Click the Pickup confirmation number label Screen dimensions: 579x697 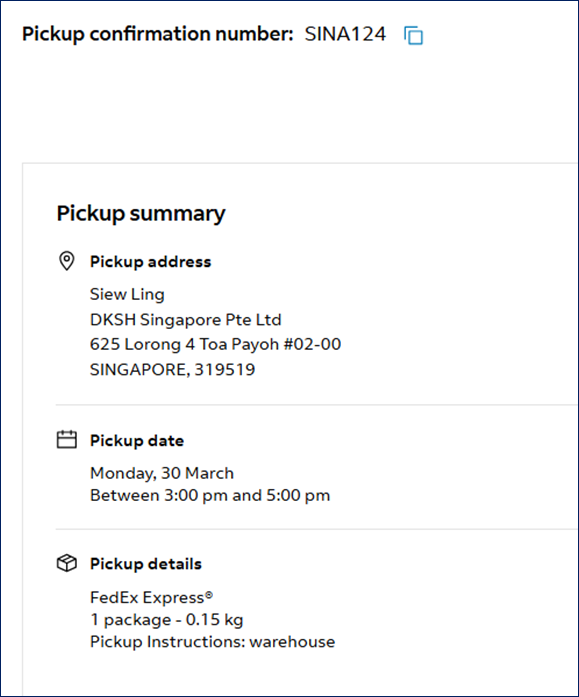click(158, 34)
